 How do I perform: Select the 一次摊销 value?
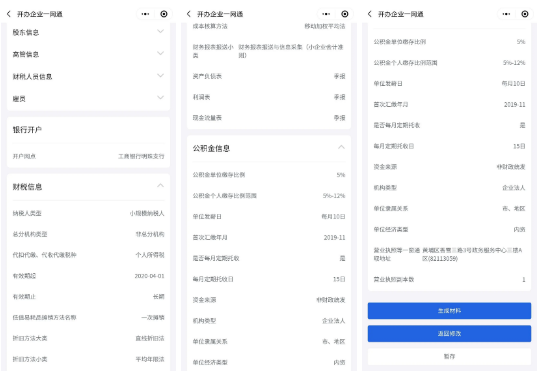point(153,317)
